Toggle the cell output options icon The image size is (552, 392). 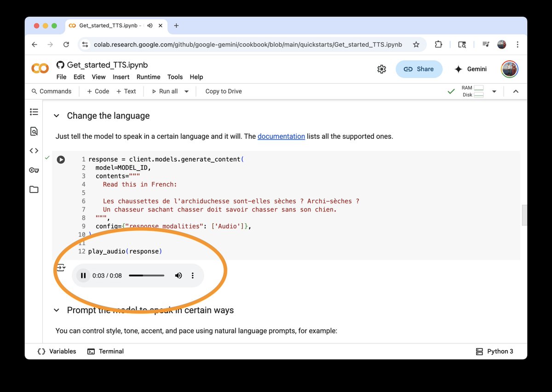coord(61,267)
